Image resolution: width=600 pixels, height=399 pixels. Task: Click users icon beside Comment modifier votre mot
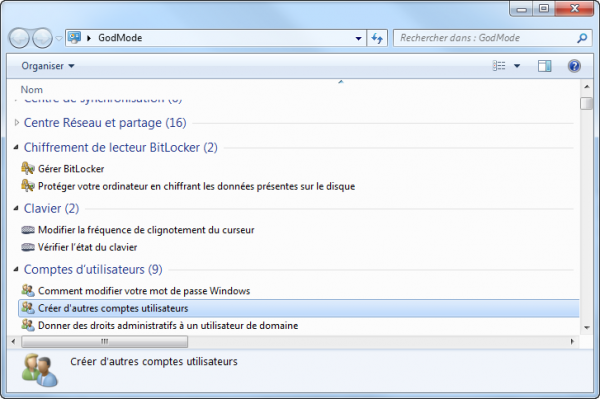[x=28, y=291]
